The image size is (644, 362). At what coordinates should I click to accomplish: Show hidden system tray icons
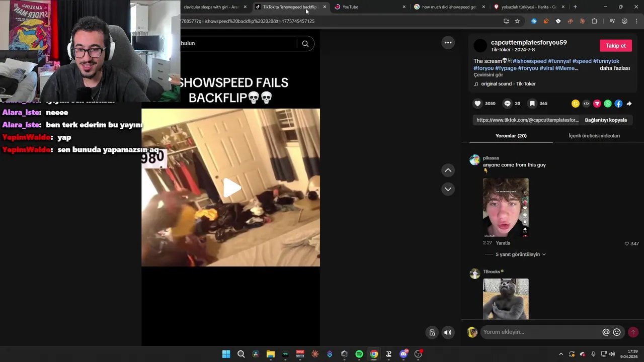(561, 354)
